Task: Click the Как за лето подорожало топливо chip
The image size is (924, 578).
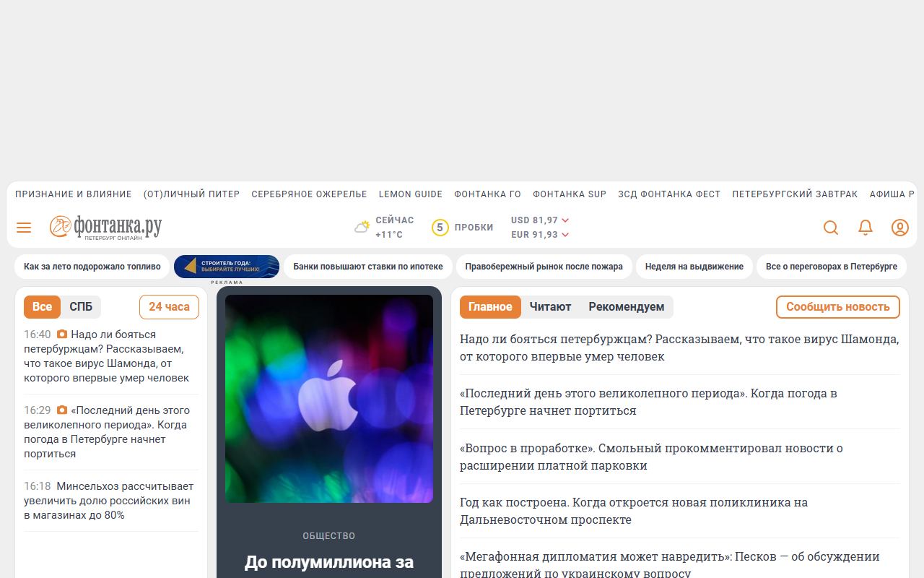Action: pos(92,267)
